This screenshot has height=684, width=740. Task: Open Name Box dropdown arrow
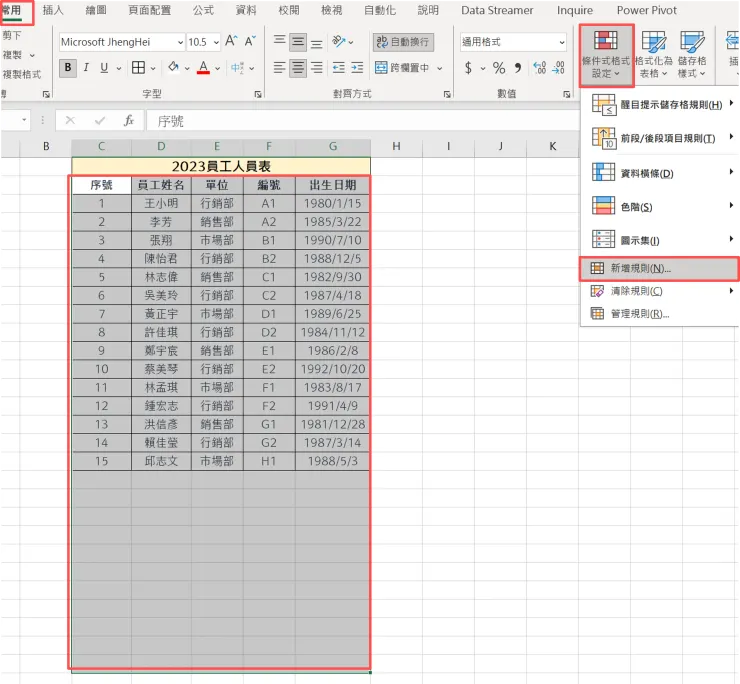24,121
